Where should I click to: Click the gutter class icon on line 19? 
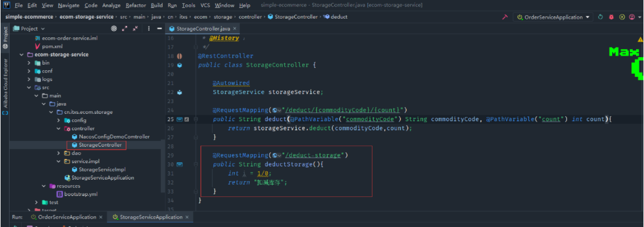[x=180, y=65]
